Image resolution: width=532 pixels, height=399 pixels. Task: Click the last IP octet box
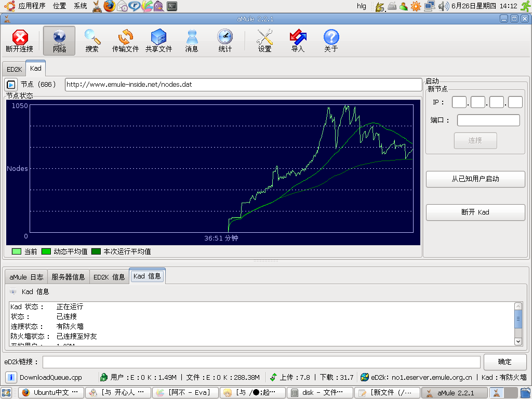coord(515,102)
